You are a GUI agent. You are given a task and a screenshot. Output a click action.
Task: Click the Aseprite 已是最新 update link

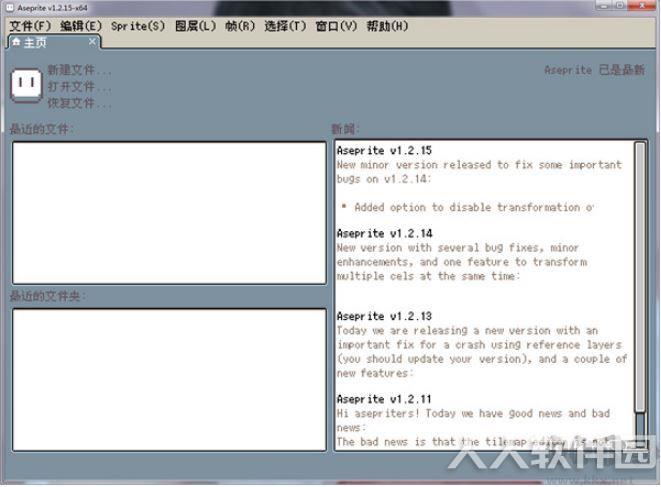pyautogui.click(x=594, y=70)
